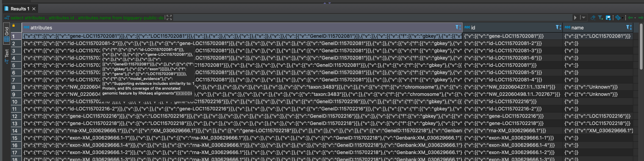The width and height of the screenshot is (644, 161).
Task: Click id cell "NW_022060498.1:1..702767"
Action: (512, 94)
